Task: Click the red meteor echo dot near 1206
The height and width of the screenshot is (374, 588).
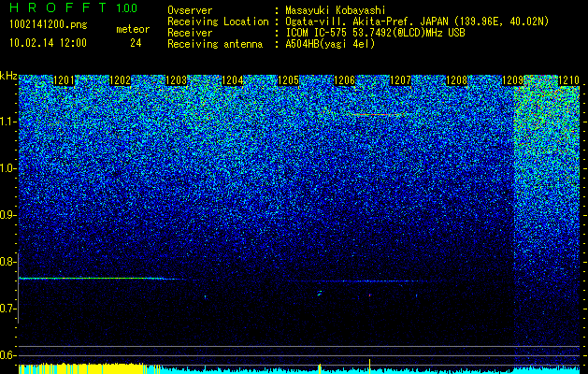Action: click(x=370, y=295)
